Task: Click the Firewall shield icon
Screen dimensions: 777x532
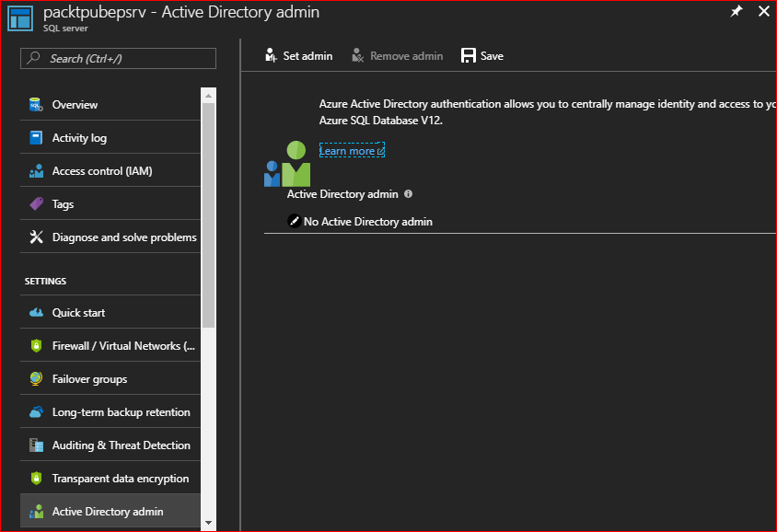Action: [36, 346]
